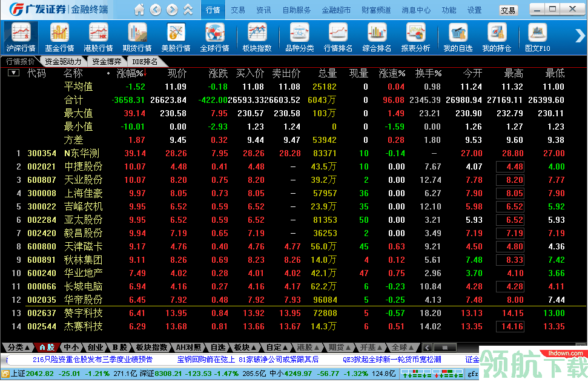
Task: Open 品种分类 category icon
Action: coord(299,37)
